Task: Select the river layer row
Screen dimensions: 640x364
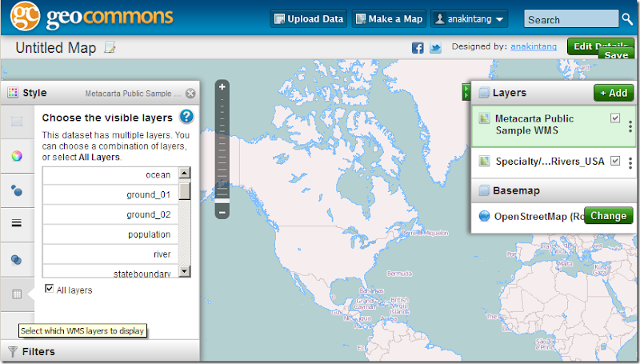Action: [110, 254]
